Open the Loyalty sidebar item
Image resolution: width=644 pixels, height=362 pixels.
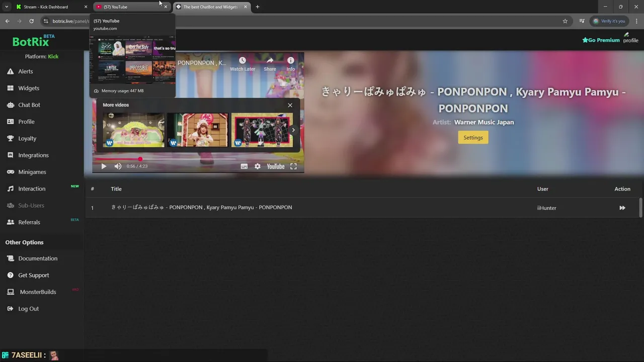pyautogui.click(x=27, y=138)
